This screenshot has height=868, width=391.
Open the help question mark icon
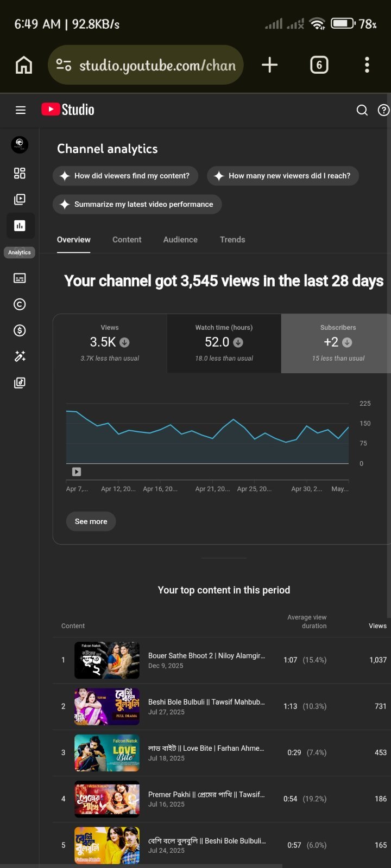(384, 110)
